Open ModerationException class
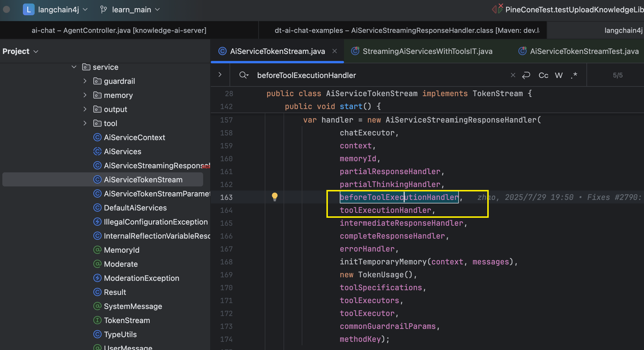Image resolution: width=644 pixels, height=350 pixels. pyautogui.click(x=136, y=278)
